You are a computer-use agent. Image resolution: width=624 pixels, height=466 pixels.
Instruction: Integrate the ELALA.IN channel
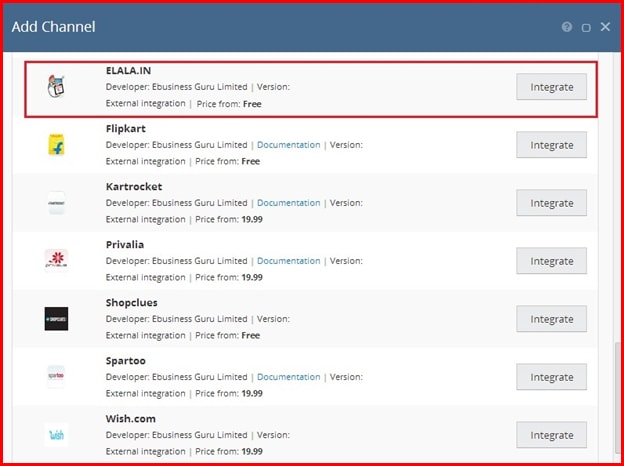[x=552, y=87]
